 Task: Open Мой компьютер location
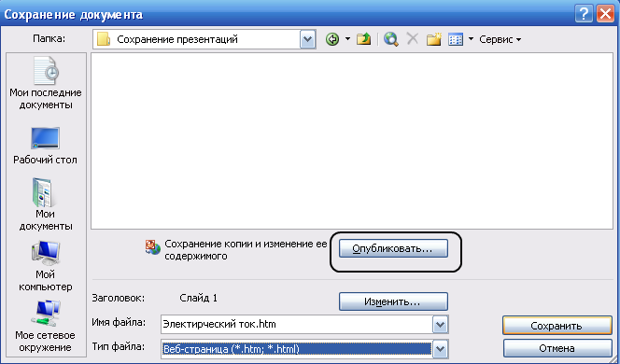(46, 266)
